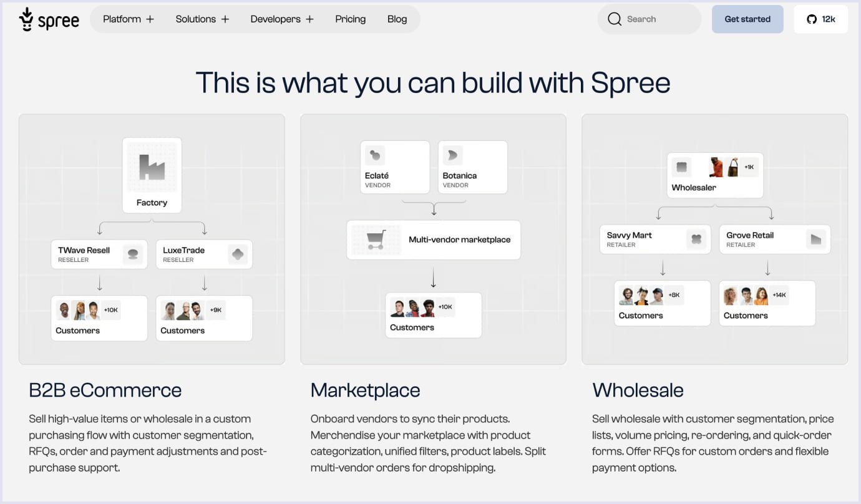Click the Grove Retail retailer name

750,235
